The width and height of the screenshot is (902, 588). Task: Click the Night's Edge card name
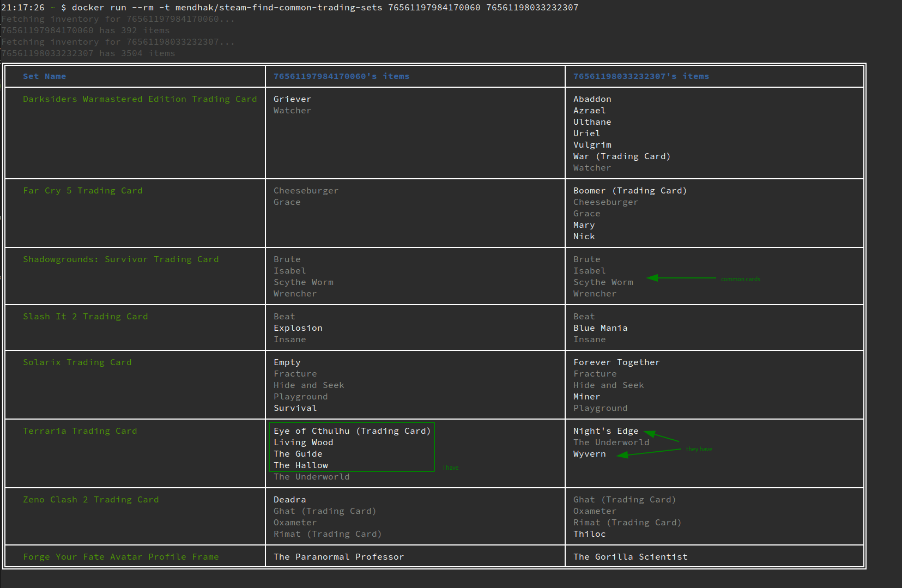point(606,431)
